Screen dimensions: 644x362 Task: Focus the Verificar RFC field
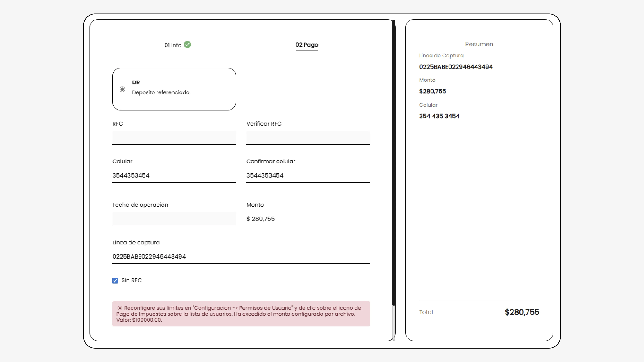[x=308, y=137]
